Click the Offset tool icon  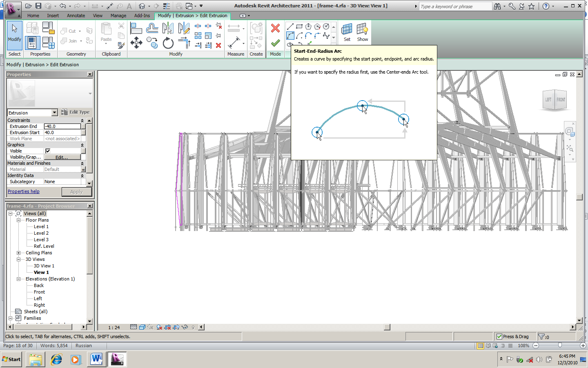[x=152, y=28]
